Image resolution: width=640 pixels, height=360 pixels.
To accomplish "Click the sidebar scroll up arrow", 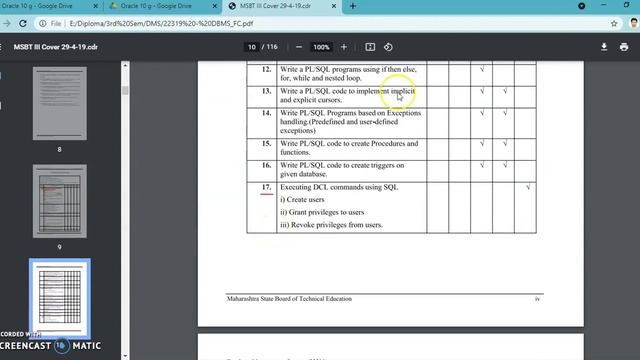I will click(x=125, y=65).
